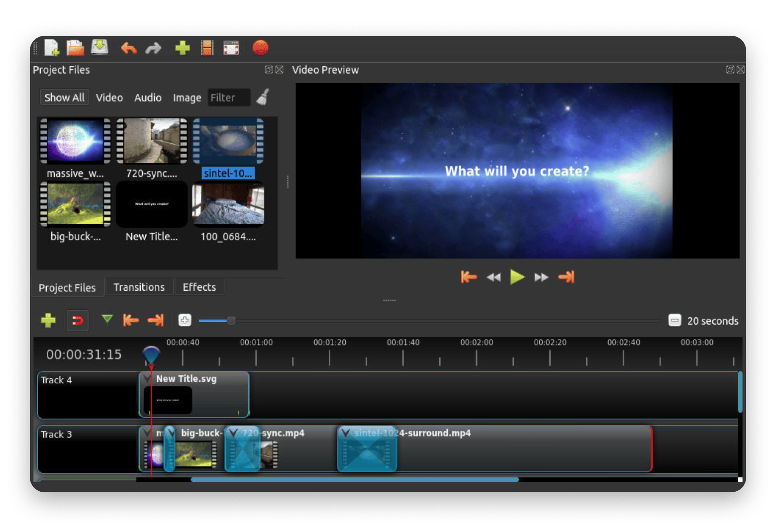Filter project files to show only Audio
The width and height of the screenshot is (776, 532).
click(148, 97)
